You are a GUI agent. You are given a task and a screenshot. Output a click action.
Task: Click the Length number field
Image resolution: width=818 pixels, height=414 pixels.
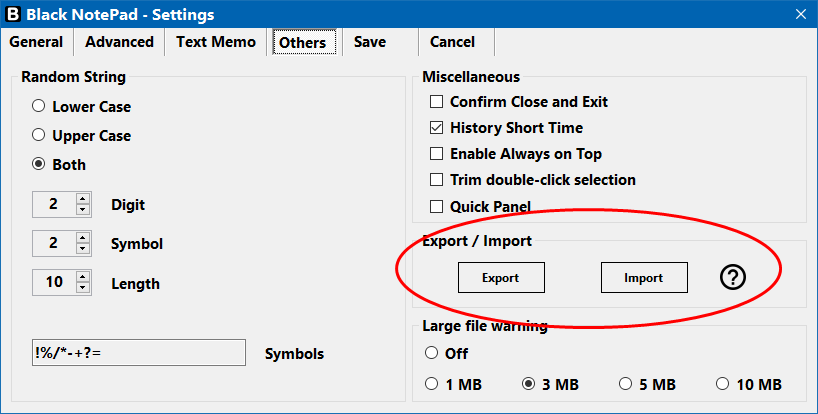pyautogui.click(x=54, y=283)
